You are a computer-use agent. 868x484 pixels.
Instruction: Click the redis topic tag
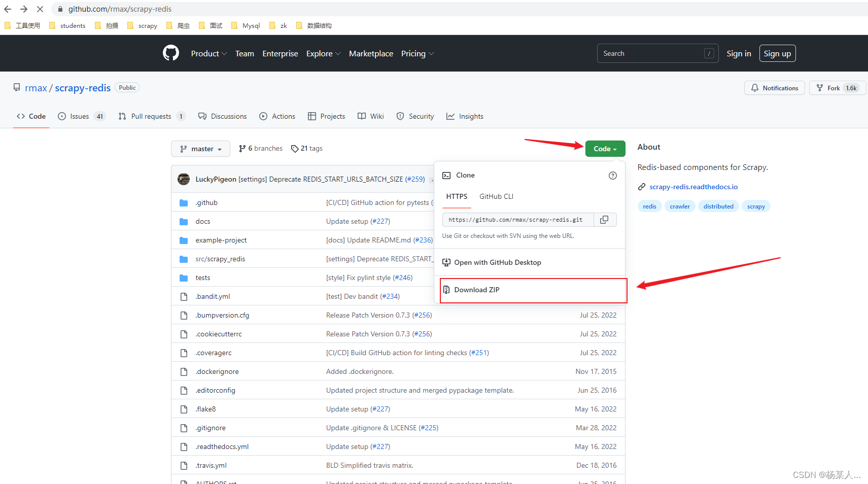pyautogui.click(x=649, y=206)
